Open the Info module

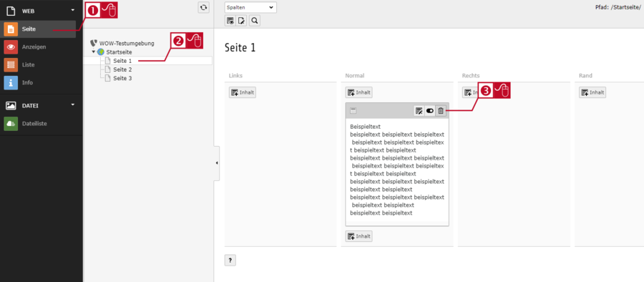(x=38, y=82)
